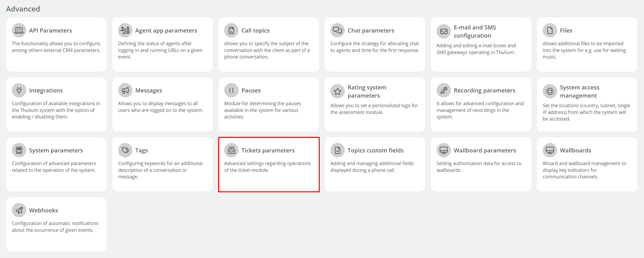Click 'Adding and managing additional fields' description
This screenshot has height=258, width=644.
pyautogui.click(x=372, y=167)
